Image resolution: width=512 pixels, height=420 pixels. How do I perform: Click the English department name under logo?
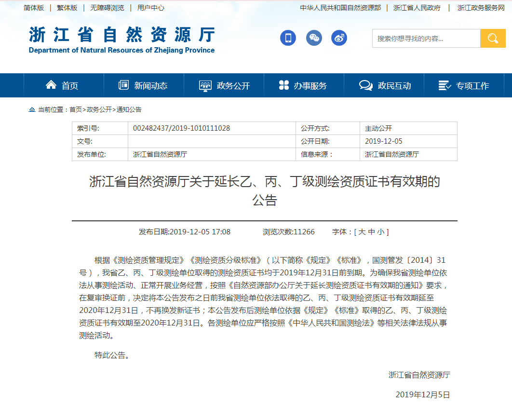(x=122, y=50)
